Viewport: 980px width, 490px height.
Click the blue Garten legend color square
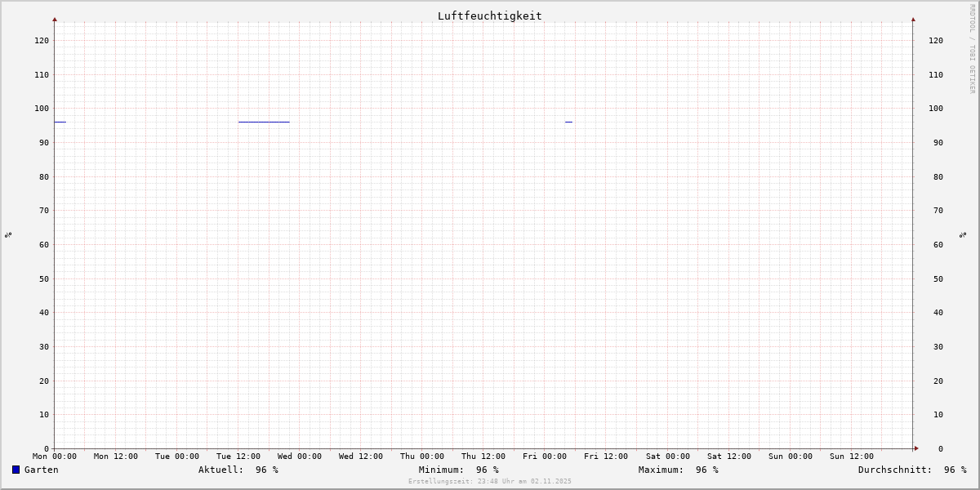click(16, 470)
